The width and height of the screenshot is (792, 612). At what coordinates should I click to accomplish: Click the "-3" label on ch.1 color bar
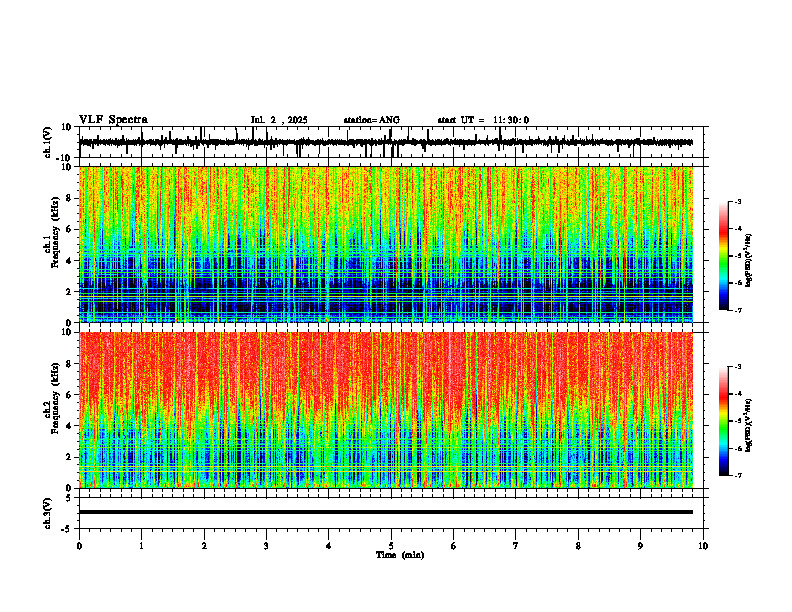coord(737,201)
